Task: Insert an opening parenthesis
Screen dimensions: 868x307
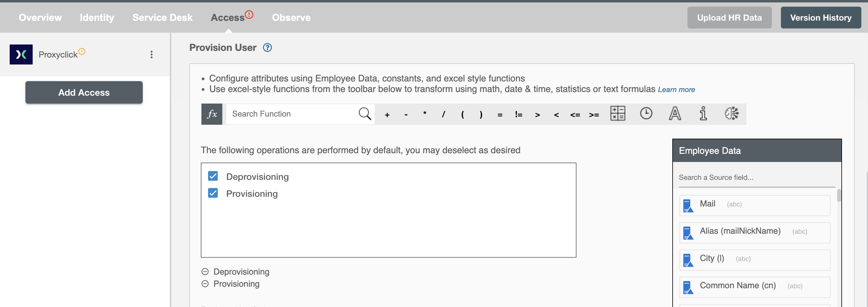Action: click(462, 114)
